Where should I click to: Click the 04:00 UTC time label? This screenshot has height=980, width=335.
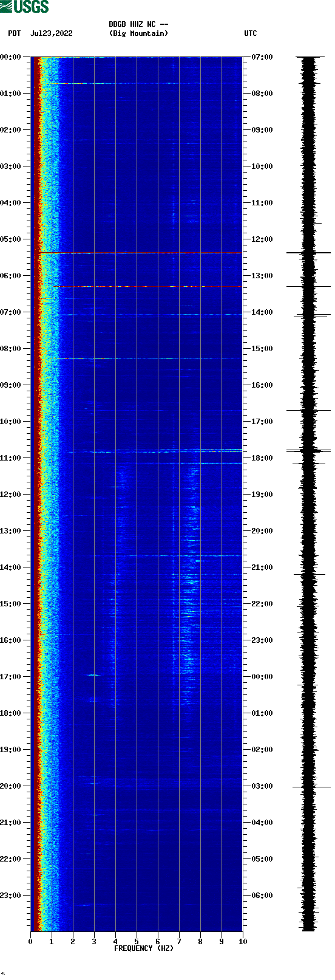pos(262,823)
